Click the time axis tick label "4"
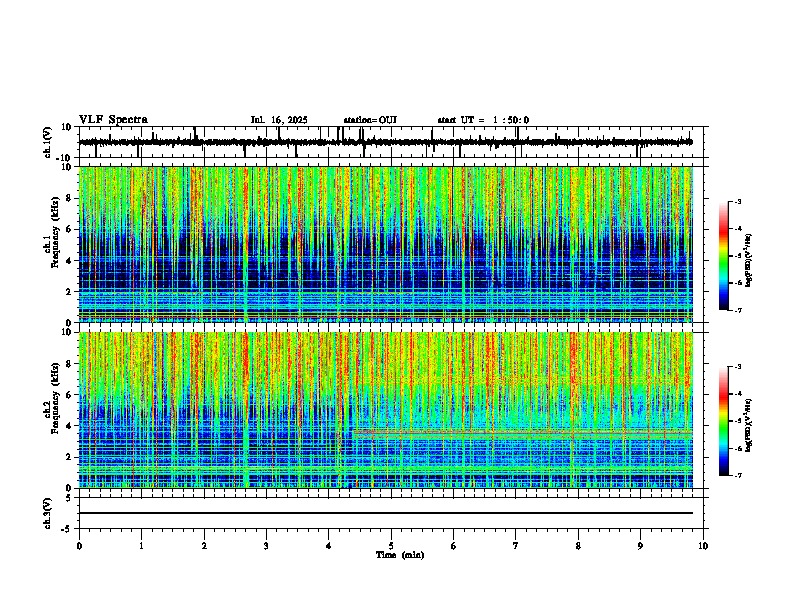The height and width of the screenshot is (612, 792). click(328, 546)
